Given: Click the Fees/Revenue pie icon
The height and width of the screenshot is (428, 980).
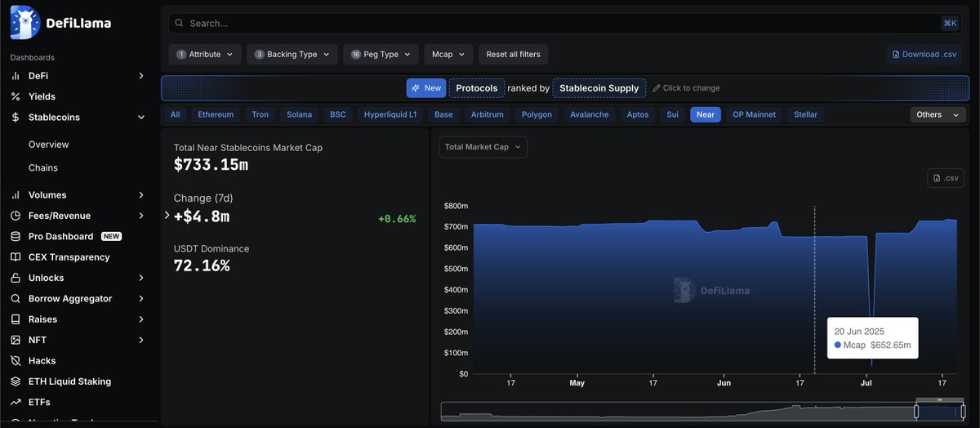Looking at the screenshot, I should click(16, 216).
